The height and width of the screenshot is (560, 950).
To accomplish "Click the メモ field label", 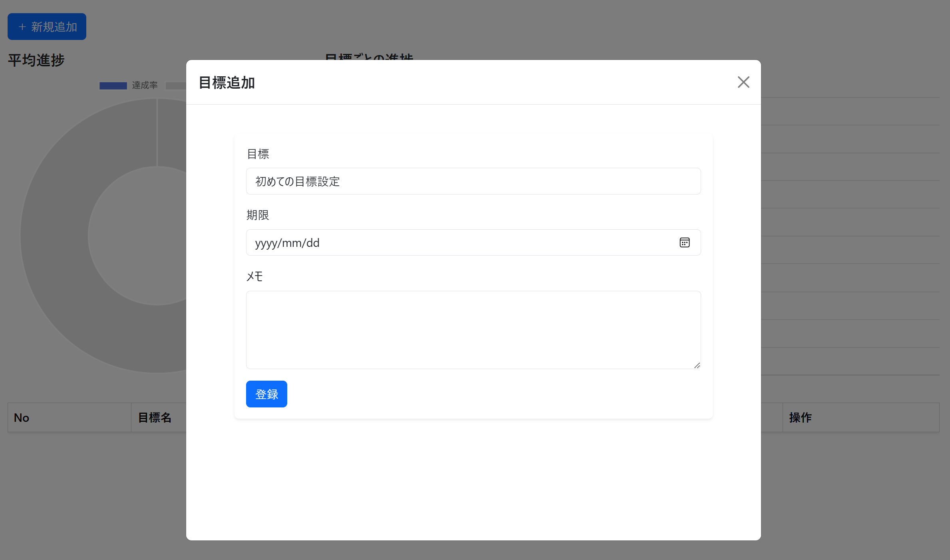I will click(x=254, y=276).
